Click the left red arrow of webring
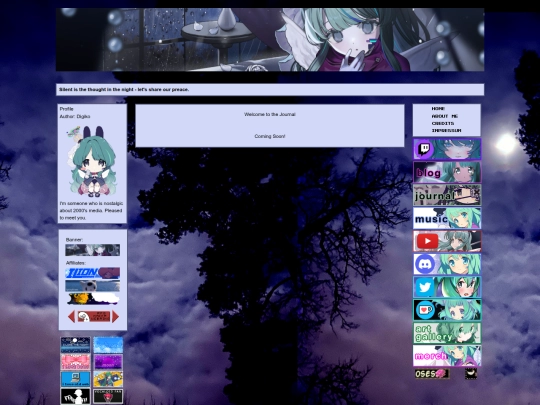This screenshot has width=540, height=405. (x=72, y=316)
